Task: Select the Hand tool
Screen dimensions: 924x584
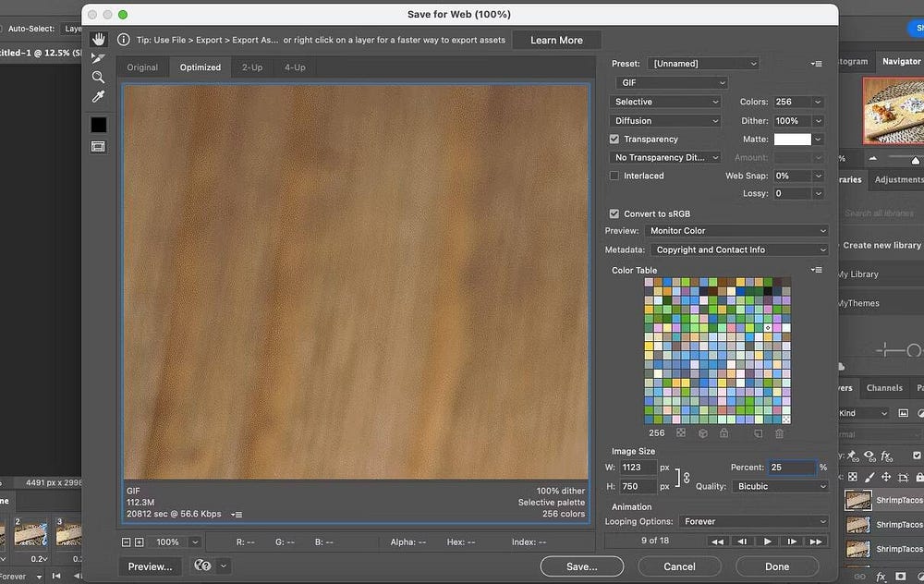Action: pos(98,40)
